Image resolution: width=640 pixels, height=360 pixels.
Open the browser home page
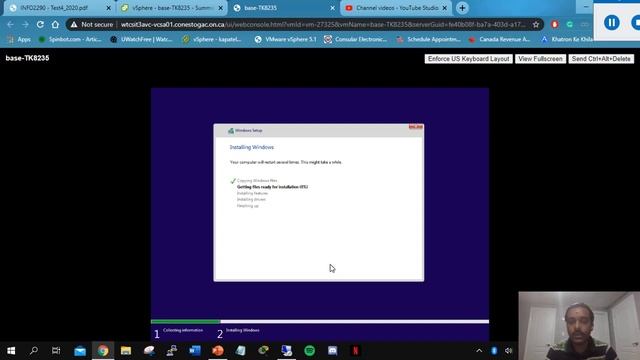[x=55, y=24]
